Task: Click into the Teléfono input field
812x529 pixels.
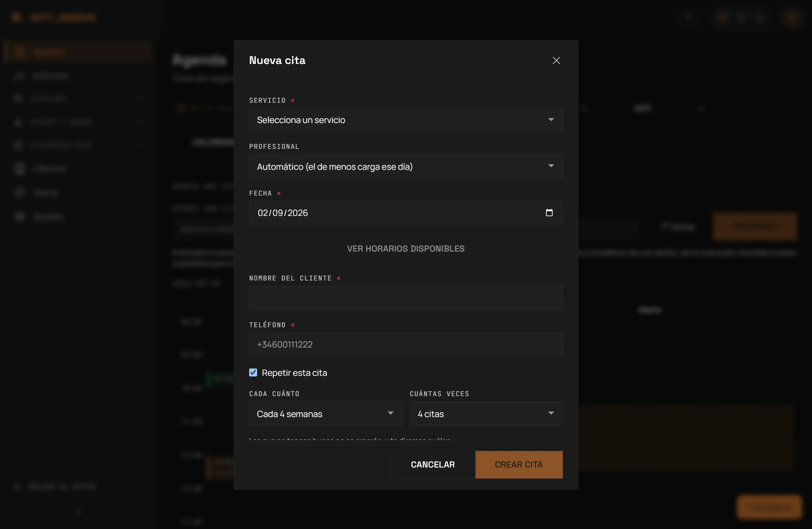Action: point(406,344)
